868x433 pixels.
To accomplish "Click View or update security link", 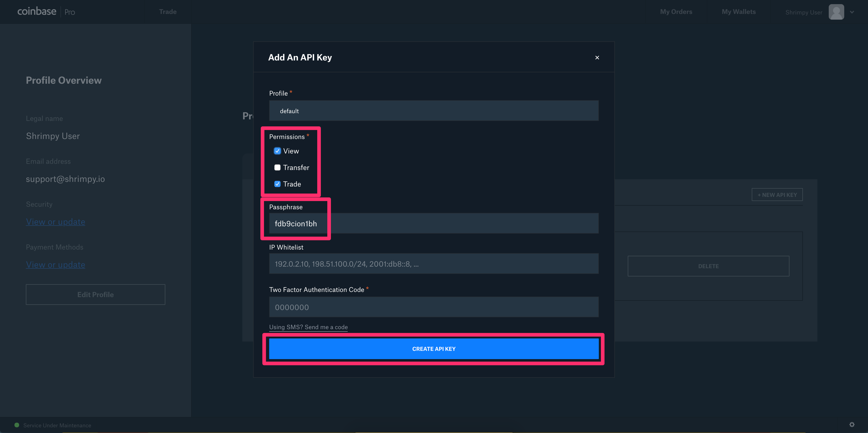I will click(55, 221).
